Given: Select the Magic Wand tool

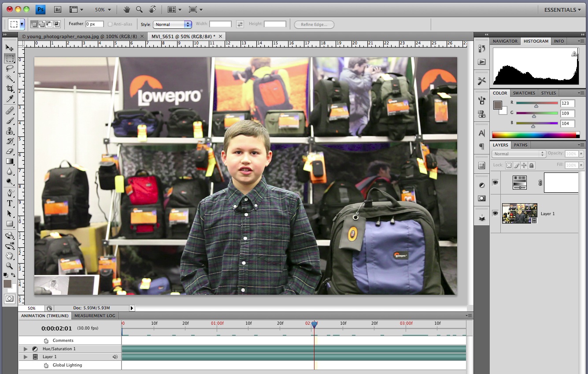Looking at the screenshot, I should click(10, 78).
